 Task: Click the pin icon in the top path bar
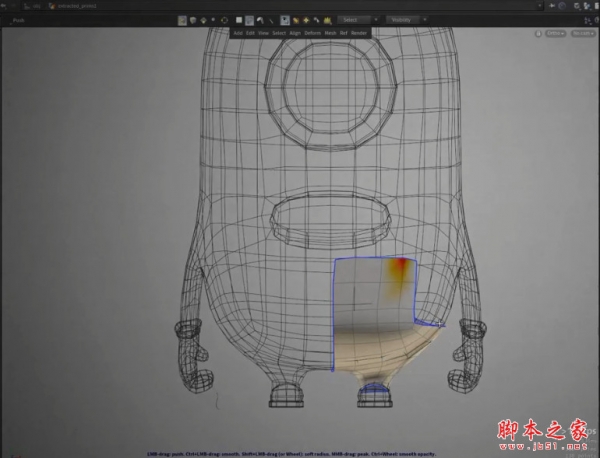[x=552, y=6]
